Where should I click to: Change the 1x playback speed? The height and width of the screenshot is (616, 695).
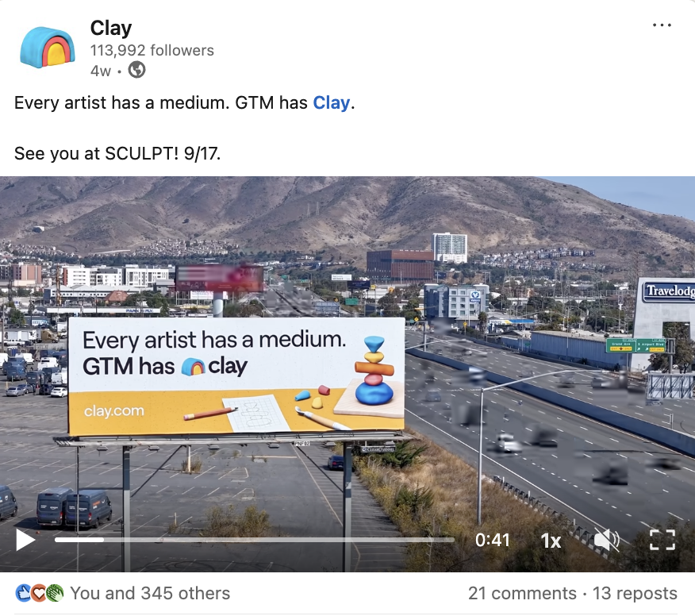(x=551, y=541)
